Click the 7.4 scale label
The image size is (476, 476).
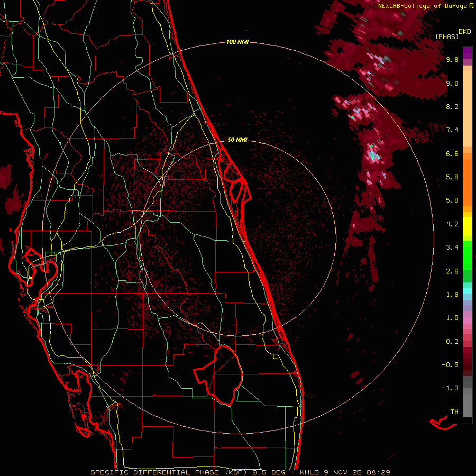[x=452, y=130]
